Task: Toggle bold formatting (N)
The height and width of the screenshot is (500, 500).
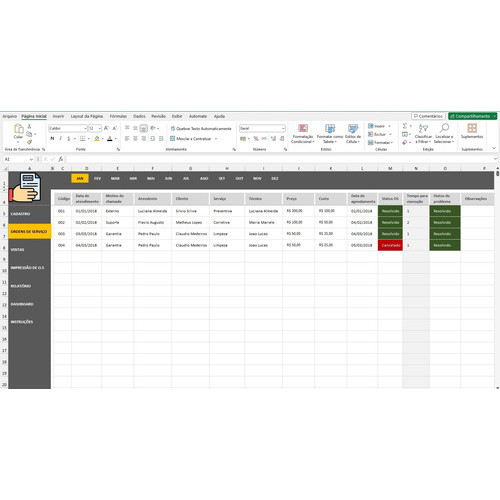Action: click(52, 139)
